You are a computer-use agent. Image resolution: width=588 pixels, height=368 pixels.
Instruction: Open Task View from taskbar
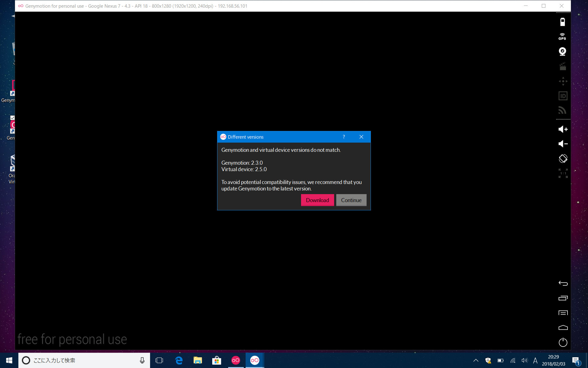click(159, 360)
